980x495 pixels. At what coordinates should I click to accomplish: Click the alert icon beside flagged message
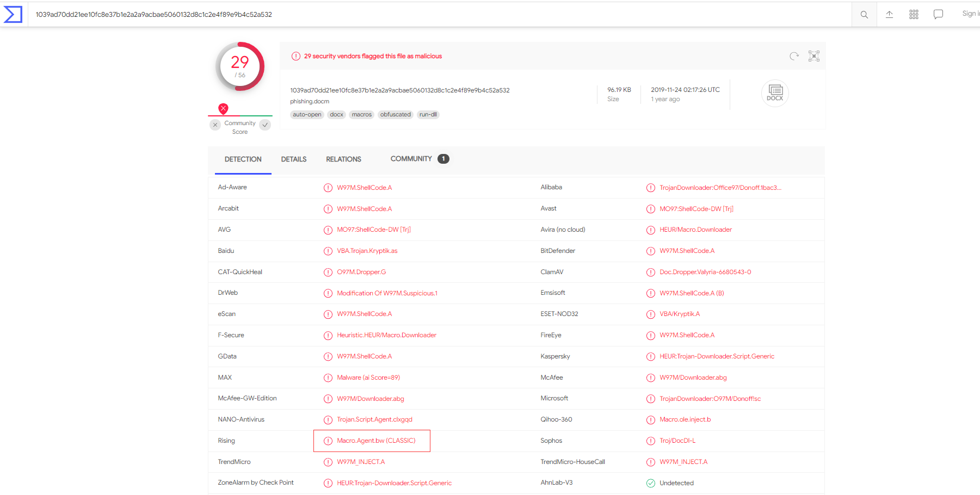296,56
